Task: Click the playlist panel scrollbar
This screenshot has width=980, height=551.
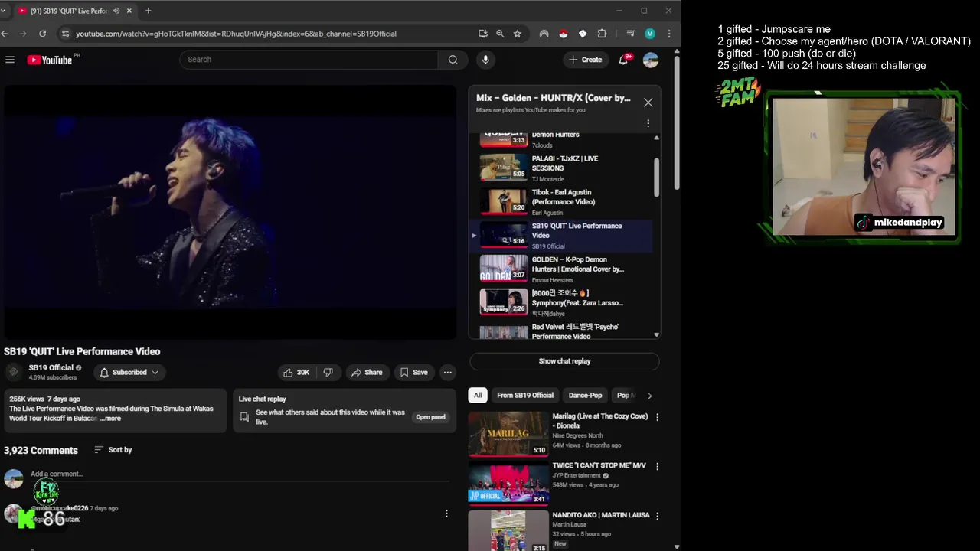Action: 656,177
